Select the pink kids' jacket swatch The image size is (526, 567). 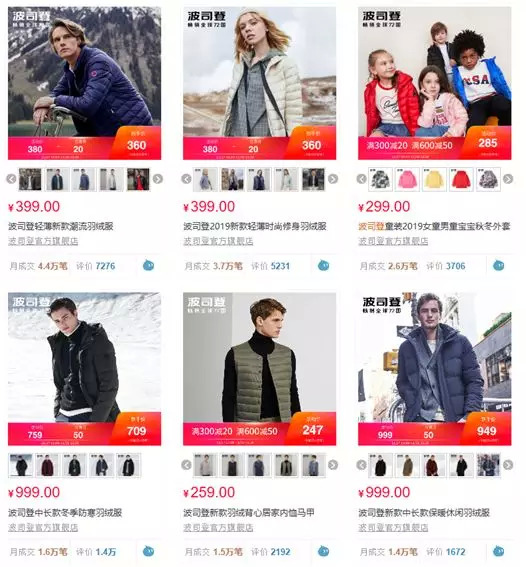click(407, 179)
